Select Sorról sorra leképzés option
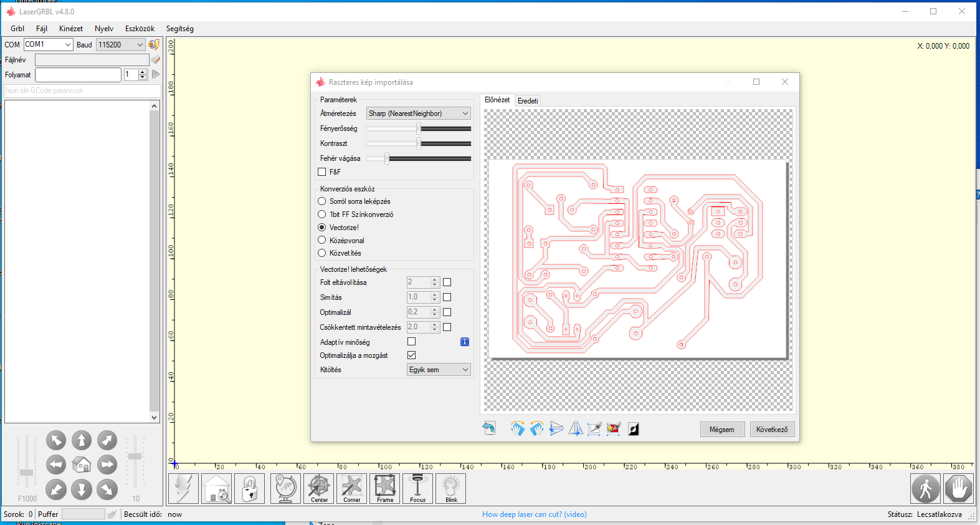 pyautogui.click(x=322, y=201)
